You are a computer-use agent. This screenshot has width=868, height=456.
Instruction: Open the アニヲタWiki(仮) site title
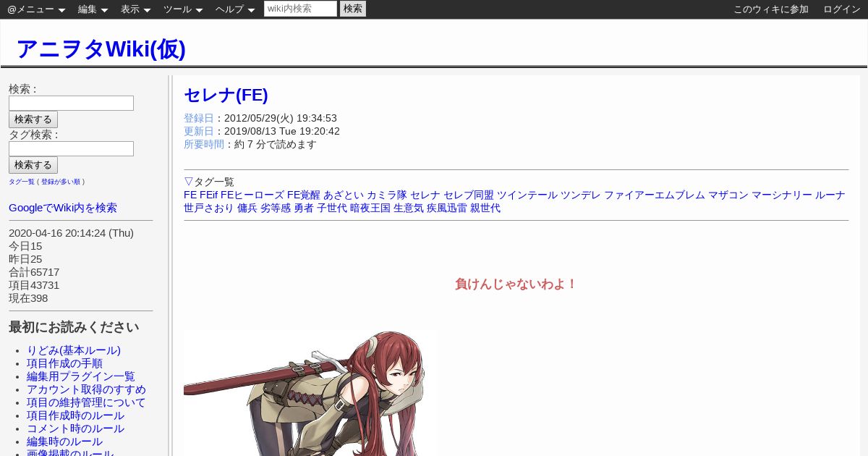pyautogui.click(x=101, y=48)
